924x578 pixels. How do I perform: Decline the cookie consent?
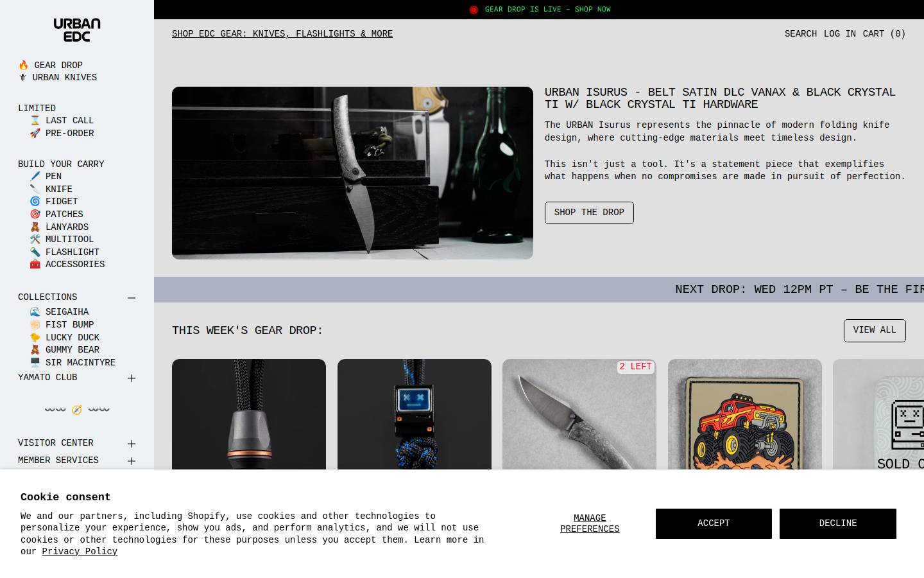(838, 523)
